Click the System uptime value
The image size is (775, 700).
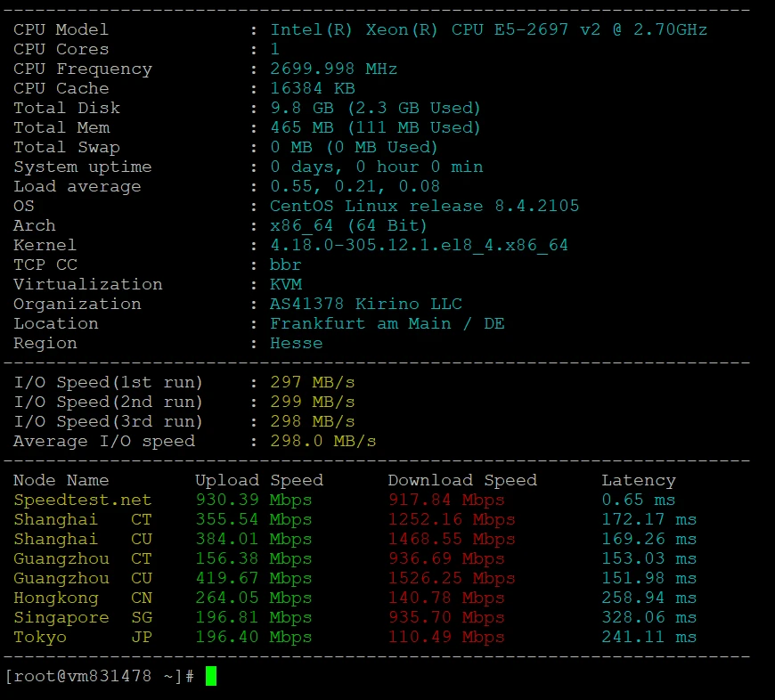377,167
